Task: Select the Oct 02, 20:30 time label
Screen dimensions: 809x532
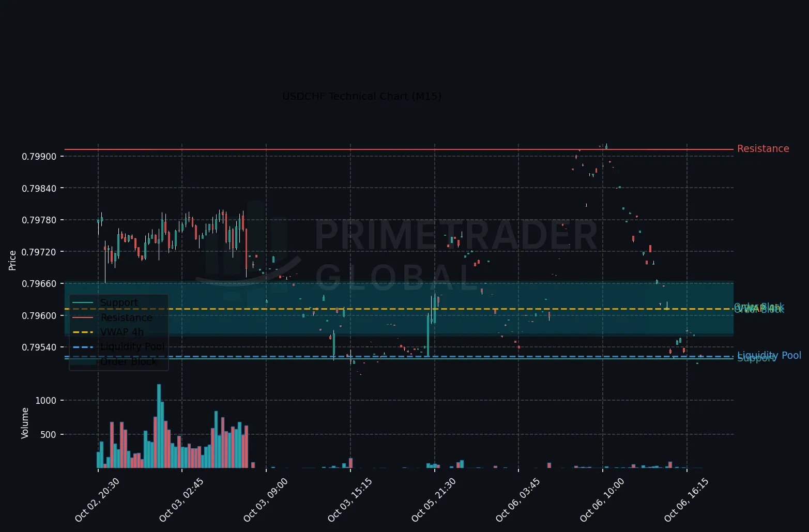Action: [97, 500]
